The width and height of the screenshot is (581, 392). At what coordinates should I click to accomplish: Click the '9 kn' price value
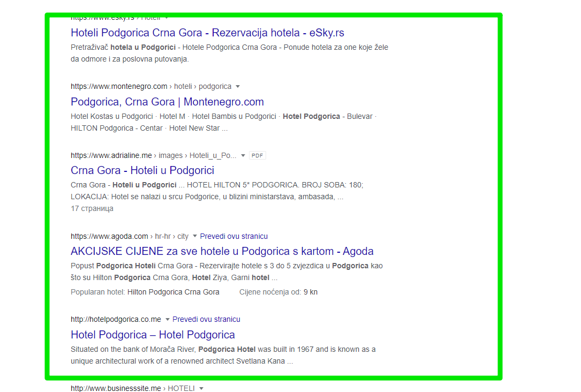tap(311, 292)
